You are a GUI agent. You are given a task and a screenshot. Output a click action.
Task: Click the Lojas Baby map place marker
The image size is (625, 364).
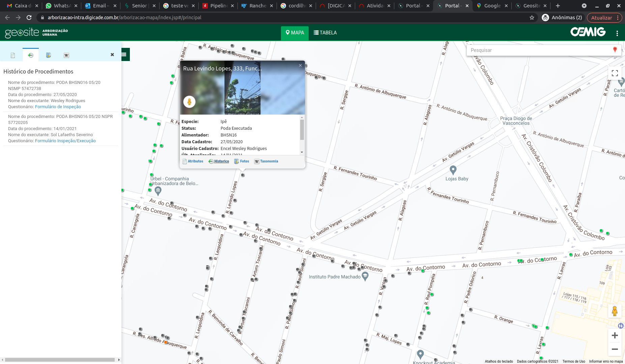(453, 170)
